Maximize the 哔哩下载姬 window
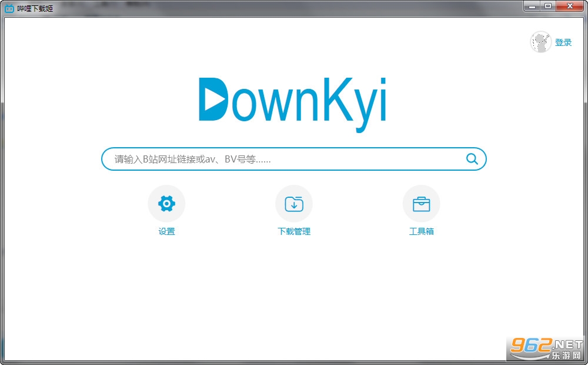 click(548, 6)
